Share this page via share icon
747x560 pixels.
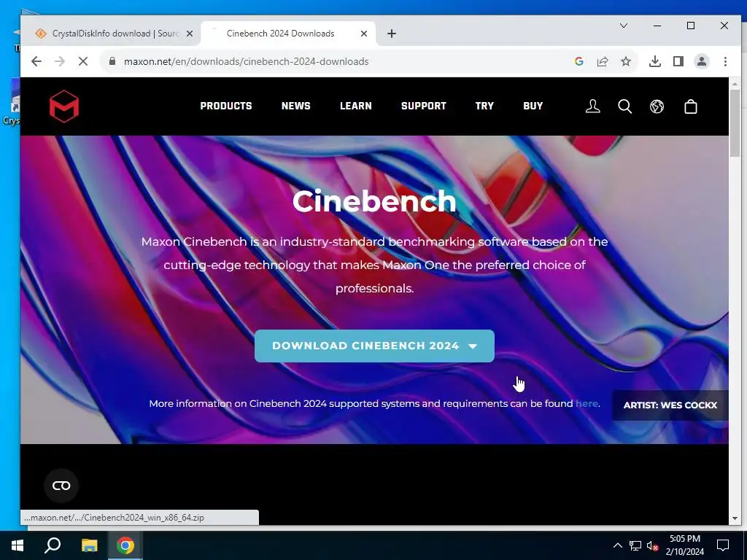[x=602, y=61]
